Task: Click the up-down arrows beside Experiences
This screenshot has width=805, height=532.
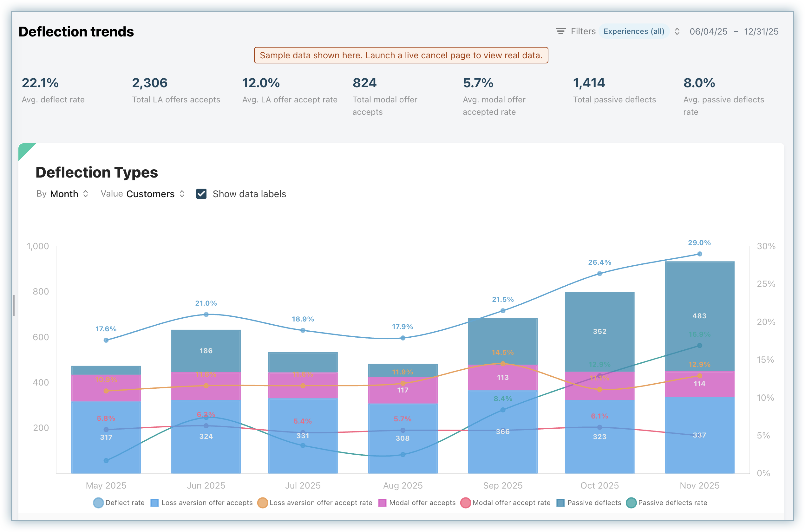Action: pos(677,31)
